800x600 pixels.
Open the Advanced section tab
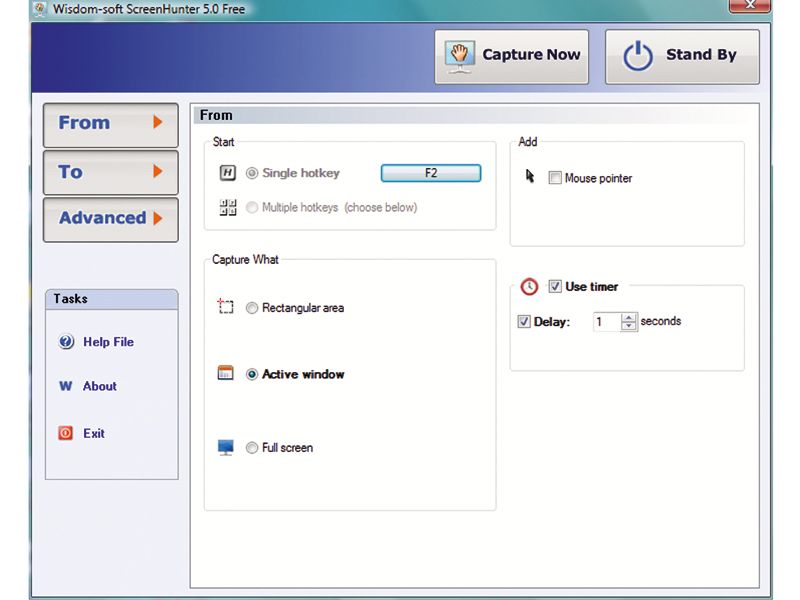point(111,219)
